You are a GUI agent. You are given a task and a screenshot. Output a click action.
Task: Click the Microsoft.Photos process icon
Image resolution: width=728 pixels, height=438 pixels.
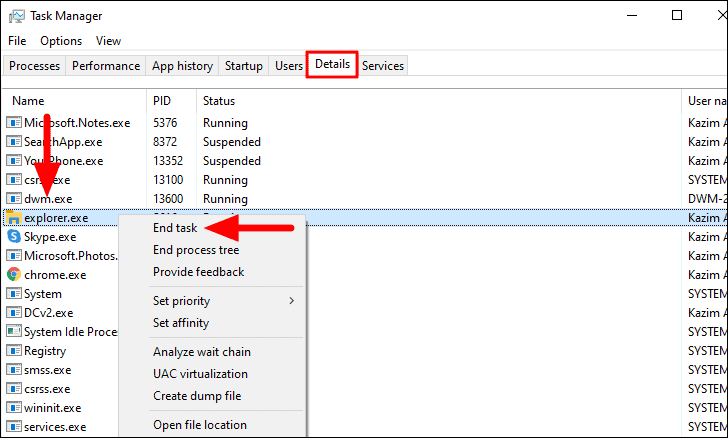pyautogui.click(x=14, y=255)
